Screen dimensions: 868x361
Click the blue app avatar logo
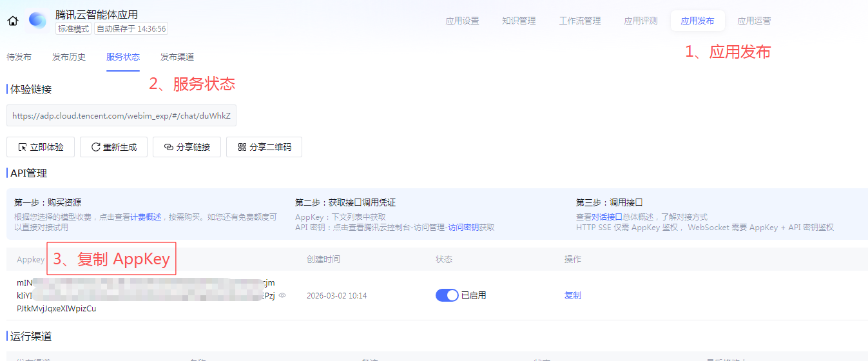pos(37,21)
